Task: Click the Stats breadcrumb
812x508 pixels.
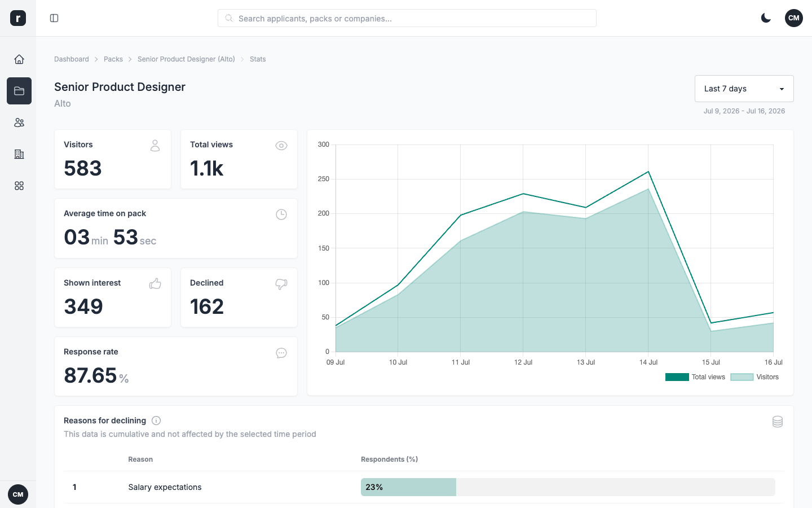Action: (258, 59)
